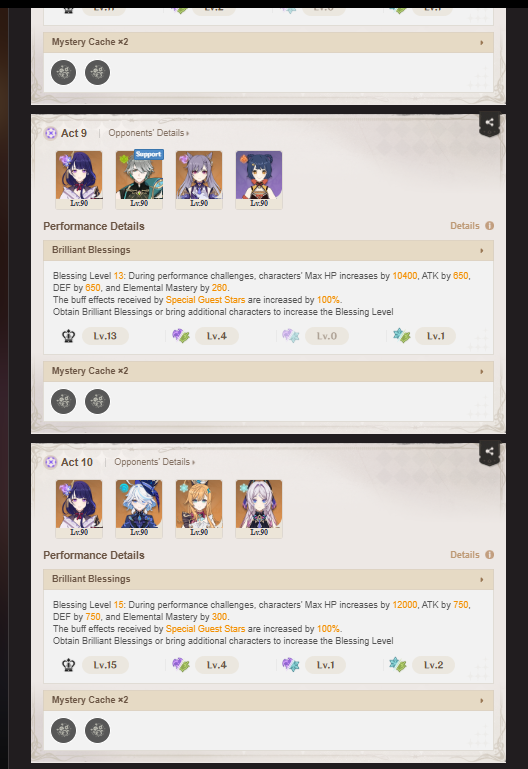Share the Act 10 card
528x769 pixels.
pyautogui.click(x=489, y=452)
